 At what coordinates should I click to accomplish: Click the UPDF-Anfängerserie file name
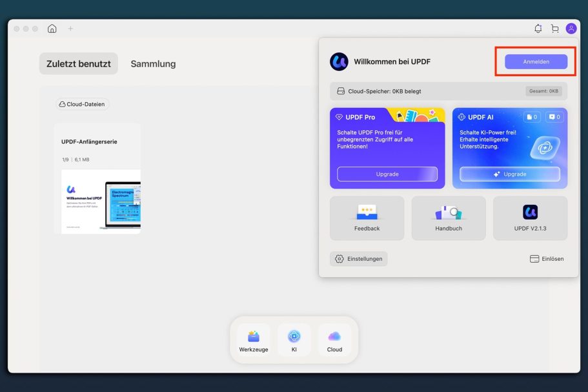click(89, 142)
